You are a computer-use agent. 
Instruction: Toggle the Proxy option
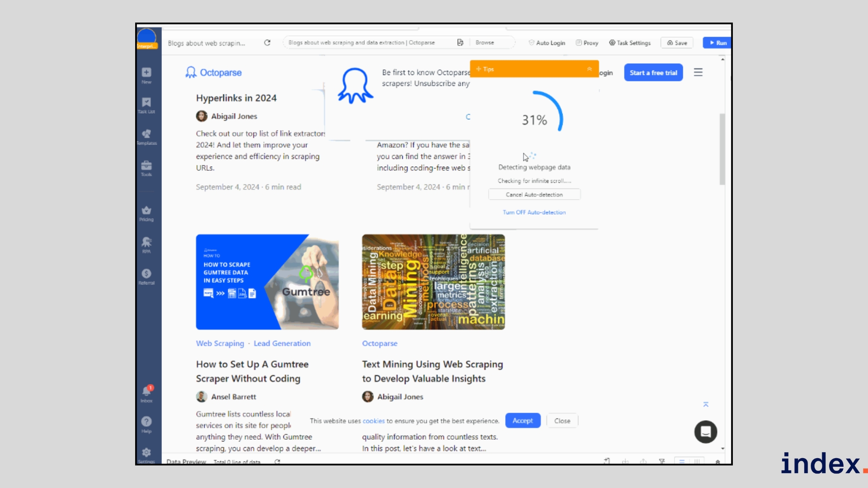pos(587,43)
